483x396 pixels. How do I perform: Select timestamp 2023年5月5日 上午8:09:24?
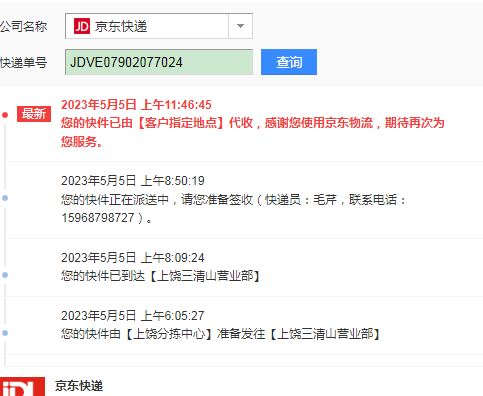click(x=133, y=258)
